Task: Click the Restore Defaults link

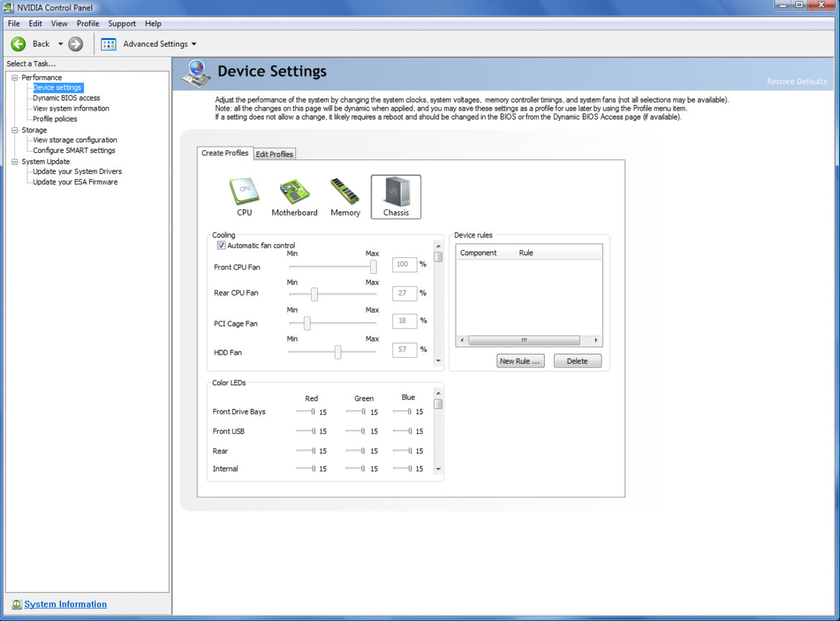Action: pos(797,81)
